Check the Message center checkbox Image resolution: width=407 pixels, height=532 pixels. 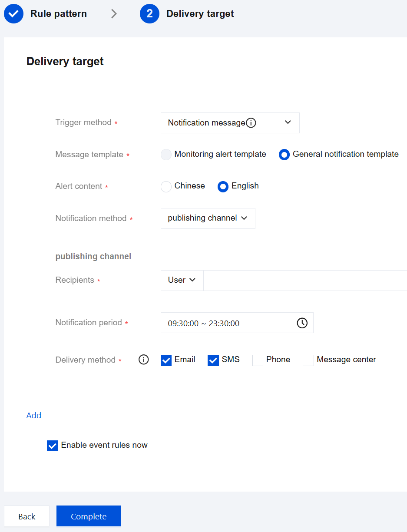click(x=308, y=360)
